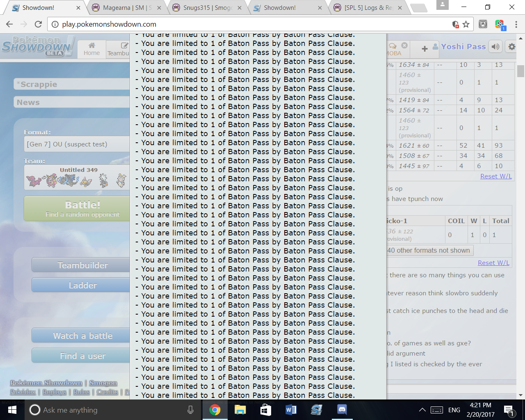The height and width of the screenshot is (420, 525).
Task: Open the Showdown sound volume options
Action: click(x=495, y=47)
